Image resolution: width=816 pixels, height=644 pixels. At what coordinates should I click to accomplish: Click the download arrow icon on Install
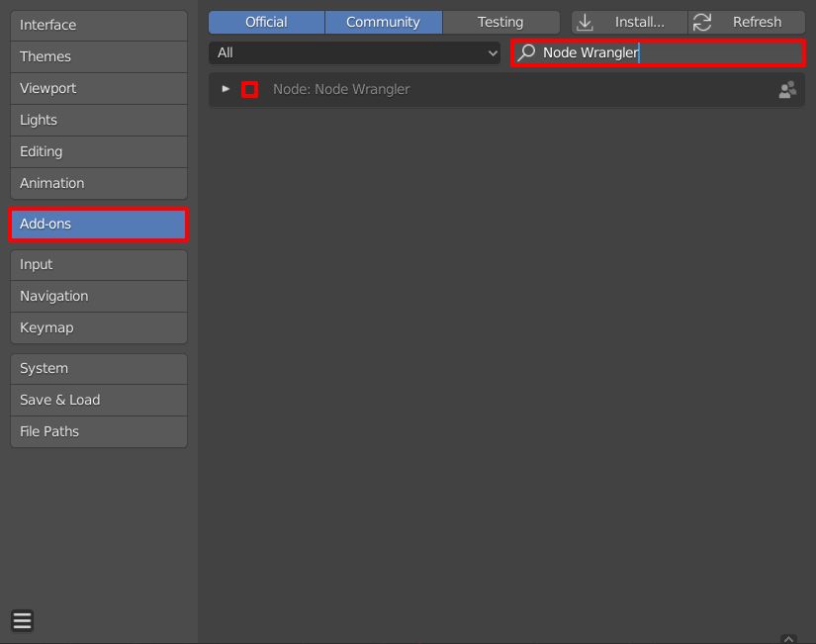coord(585,23)
